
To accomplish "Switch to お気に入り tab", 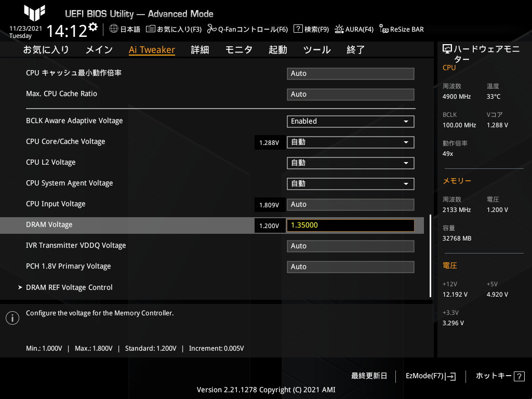I will pyautogui.click(x=46, y=50).
